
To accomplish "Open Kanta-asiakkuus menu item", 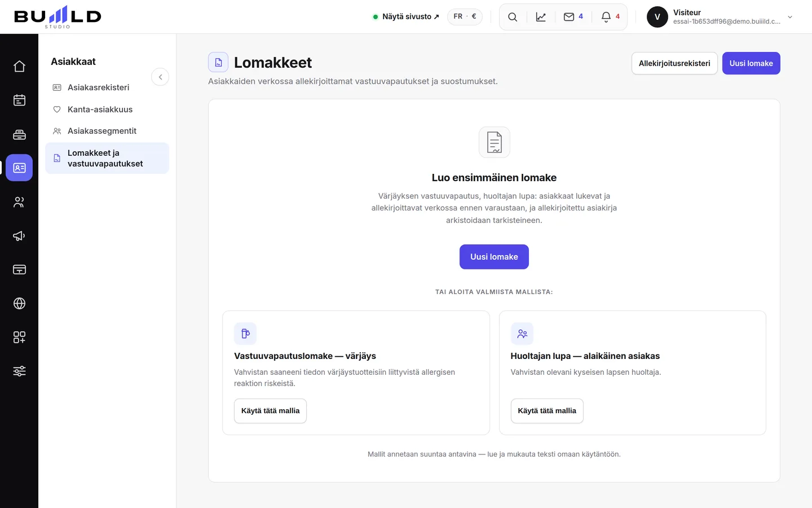I will [x=107, y=110].
